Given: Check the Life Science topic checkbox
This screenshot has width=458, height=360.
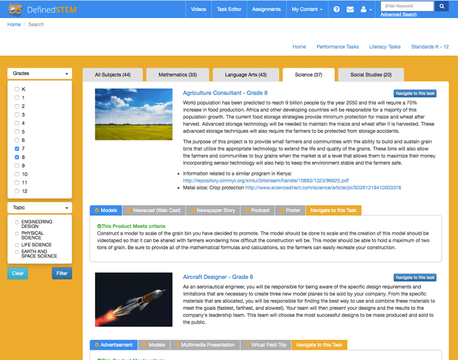Looking at the screenshot, I should (17, 245).
